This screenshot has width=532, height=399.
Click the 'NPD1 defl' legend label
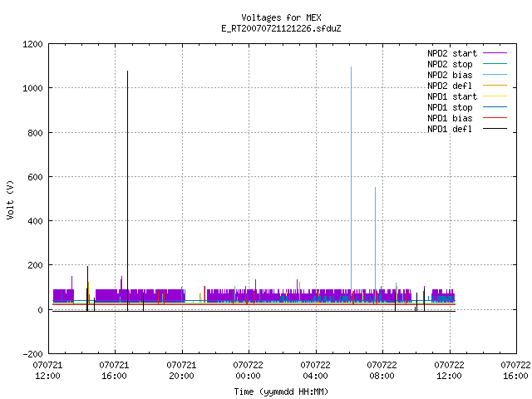tap(450, 130)
